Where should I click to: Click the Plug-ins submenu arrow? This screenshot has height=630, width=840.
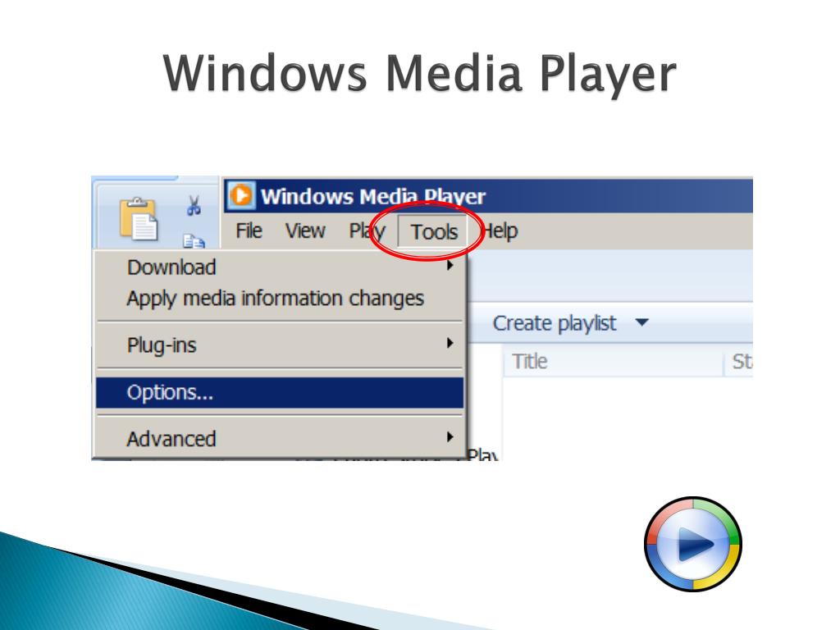450,343
